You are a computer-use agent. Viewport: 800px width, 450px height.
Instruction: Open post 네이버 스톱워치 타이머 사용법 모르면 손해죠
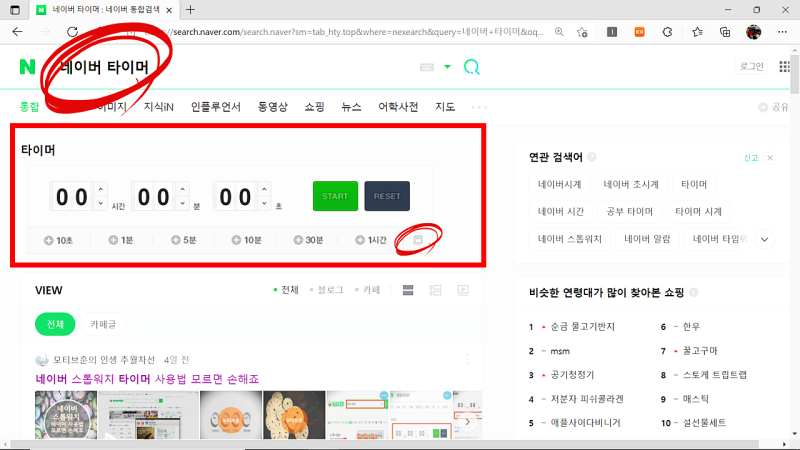pos(147,379)
